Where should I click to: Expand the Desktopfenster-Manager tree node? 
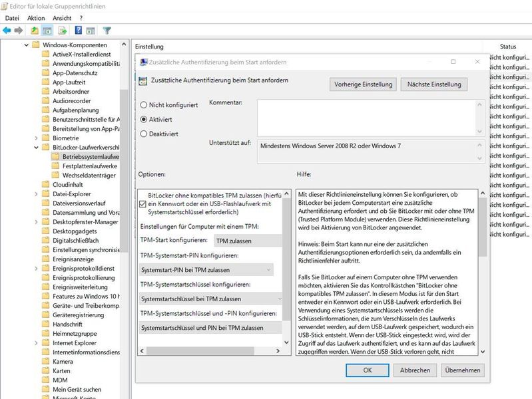(x=36, y=221)
